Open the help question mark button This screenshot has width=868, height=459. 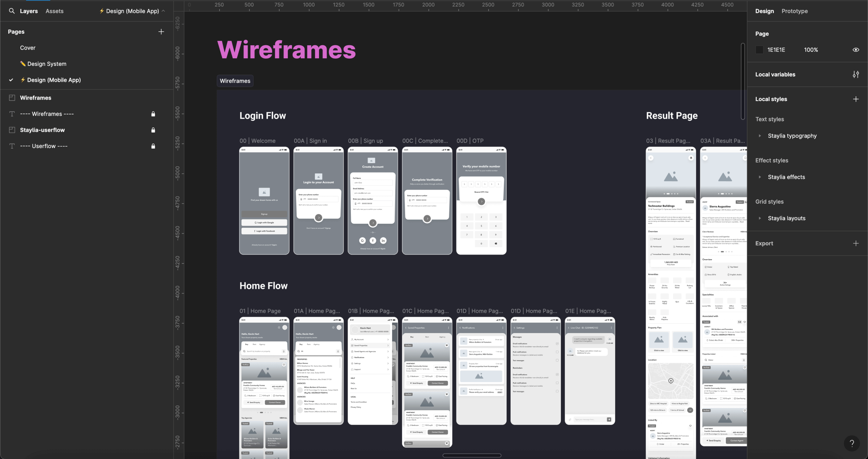852,443
